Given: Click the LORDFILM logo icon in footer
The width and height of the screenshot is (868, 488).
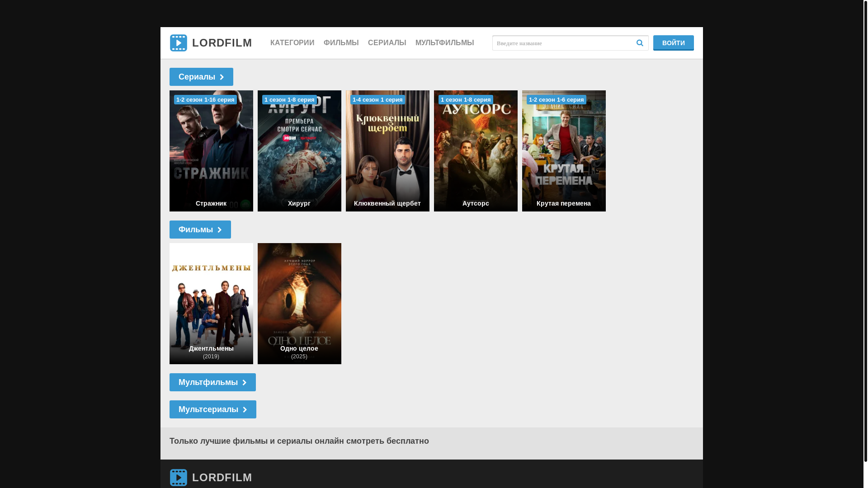Looking at the screenshot, I should tap(178, 478).
